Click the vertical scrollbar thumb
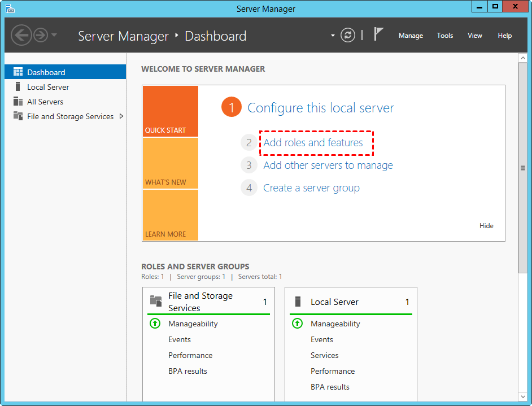532x406 pixels. coord(523,168)
